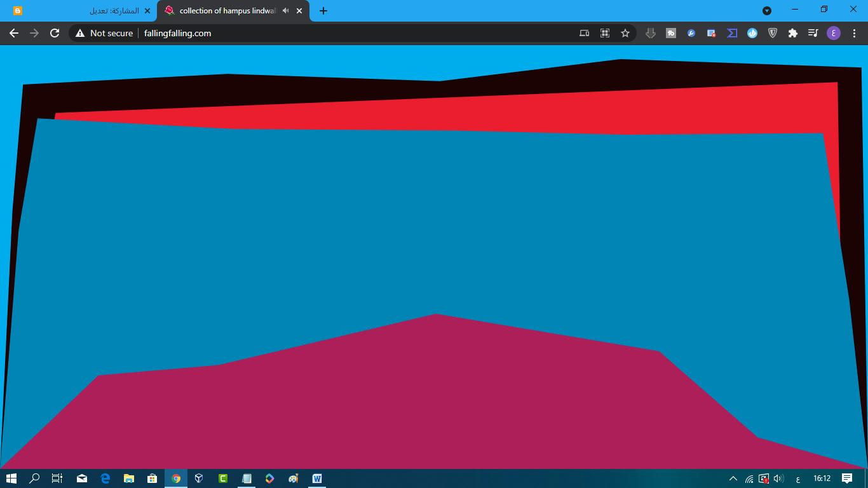Click the light-blue circular extension icon
The image size is (868, 488).
click(752, 33)
